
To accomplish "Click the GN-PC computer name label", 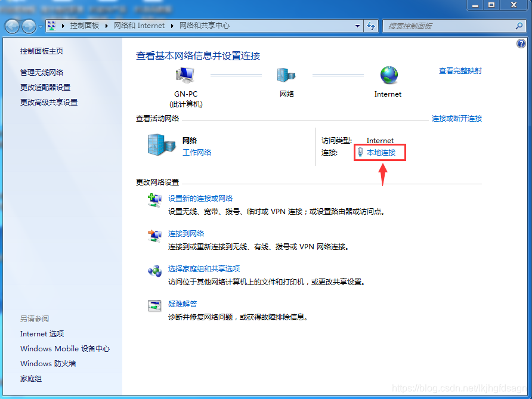I will click(185, 94).
